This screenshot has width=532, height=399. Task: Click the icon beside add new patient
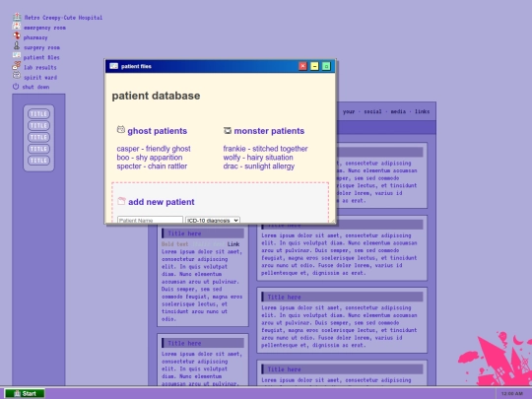(121, 201)
